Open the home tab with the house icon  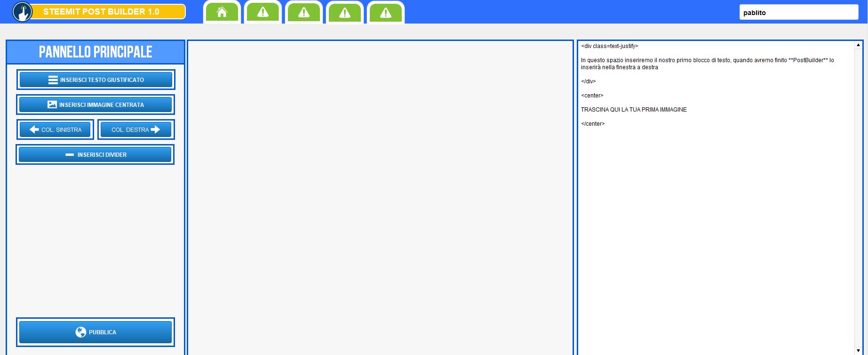tap(222, 13)
